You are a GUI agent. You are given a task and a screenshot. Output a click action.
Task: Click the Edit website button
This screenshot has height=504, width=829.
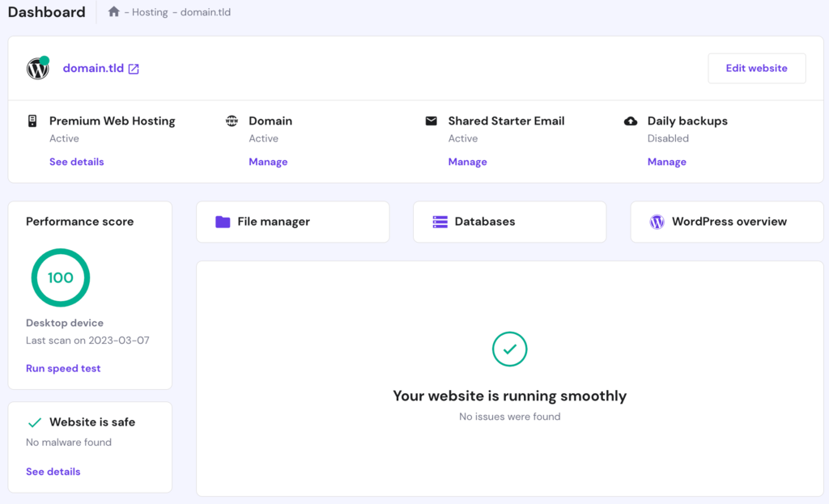pos(756,68)
